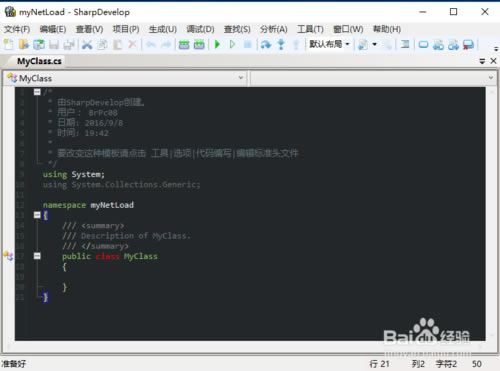Image resolution: width=500 pixels, height=371 pixels.
Task: Click the Save All toolbar icon
Action: [x=69, y=44]
